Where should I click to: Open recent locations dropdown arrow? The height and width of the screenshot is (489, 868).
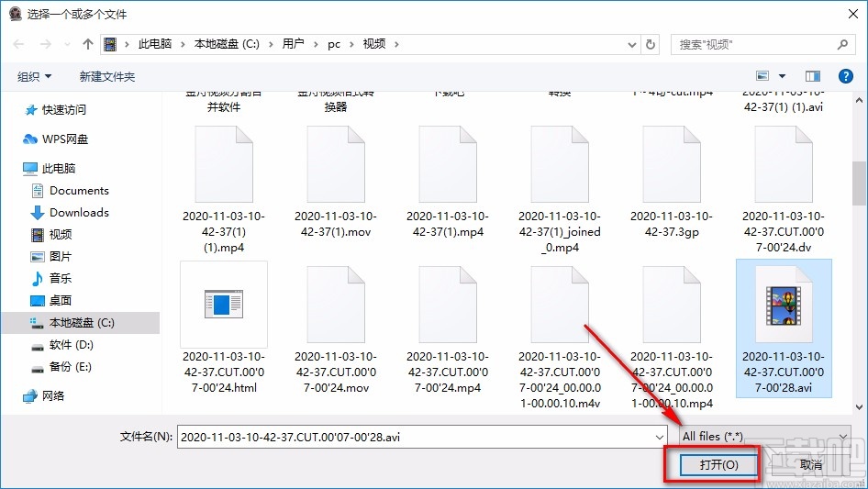[x=67, y=44]
